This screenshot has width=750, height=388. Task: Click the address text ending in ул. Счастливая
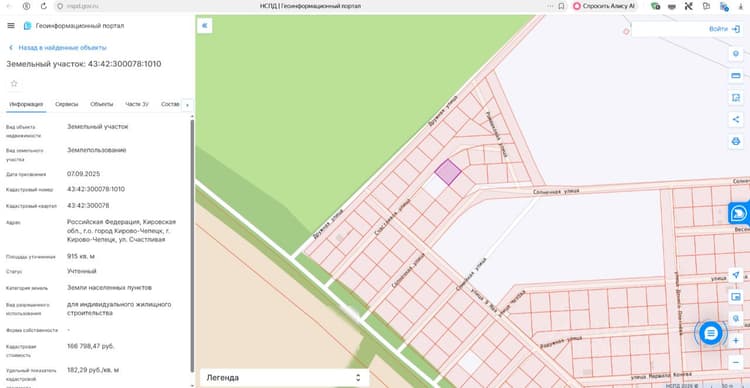[121, 231]
